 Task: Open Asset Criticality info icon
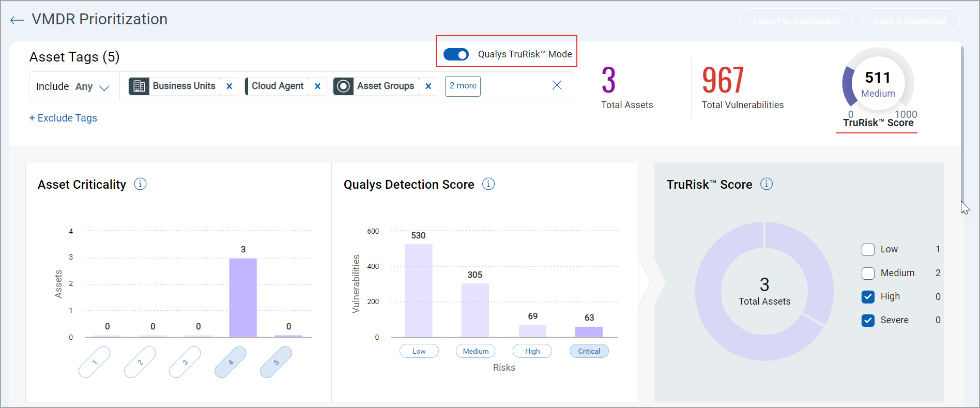(140, 184)
